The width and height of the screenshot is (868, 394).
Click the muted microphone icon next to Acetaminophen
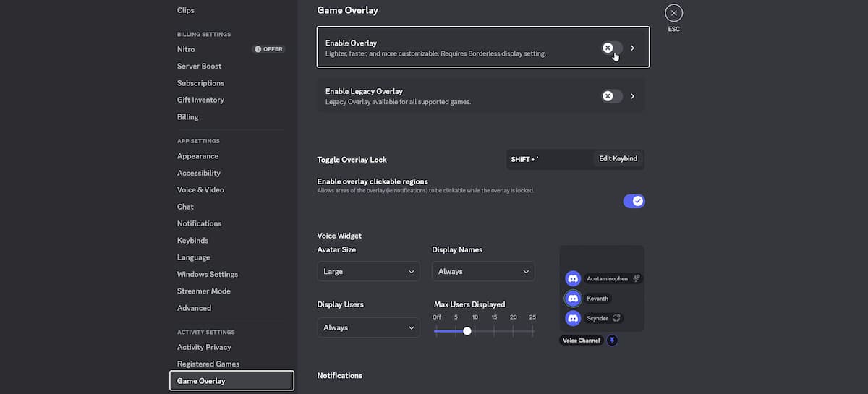pos(637,278)
